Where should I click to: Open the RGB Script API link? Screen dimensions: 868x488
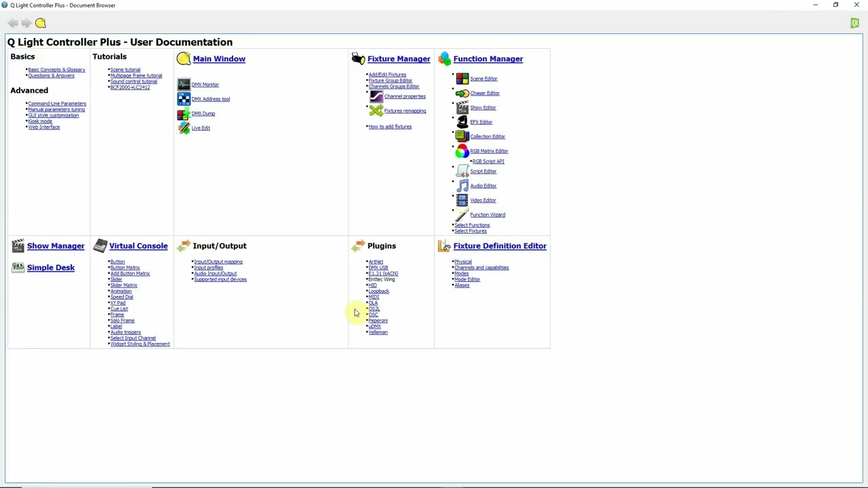tap(488, 161)
